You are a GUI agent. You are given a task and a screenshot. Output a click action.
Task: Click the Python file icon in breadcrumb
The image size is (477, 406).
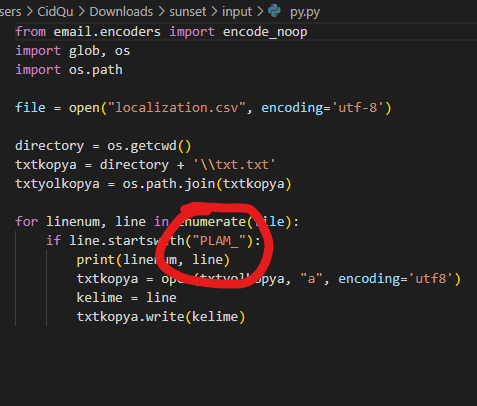pos(274,11)
